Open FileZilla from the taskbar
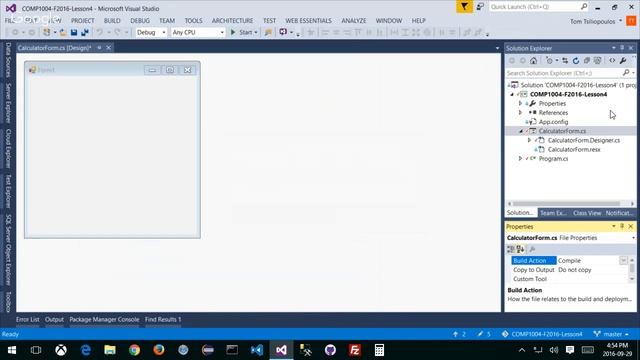 (x=355, y=350)
